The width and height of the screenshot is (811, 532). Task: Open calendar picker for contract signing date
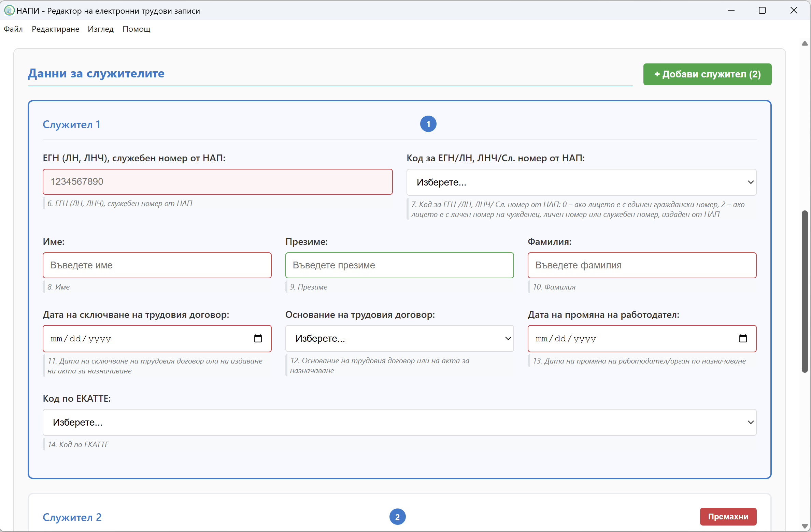[258, 338]
